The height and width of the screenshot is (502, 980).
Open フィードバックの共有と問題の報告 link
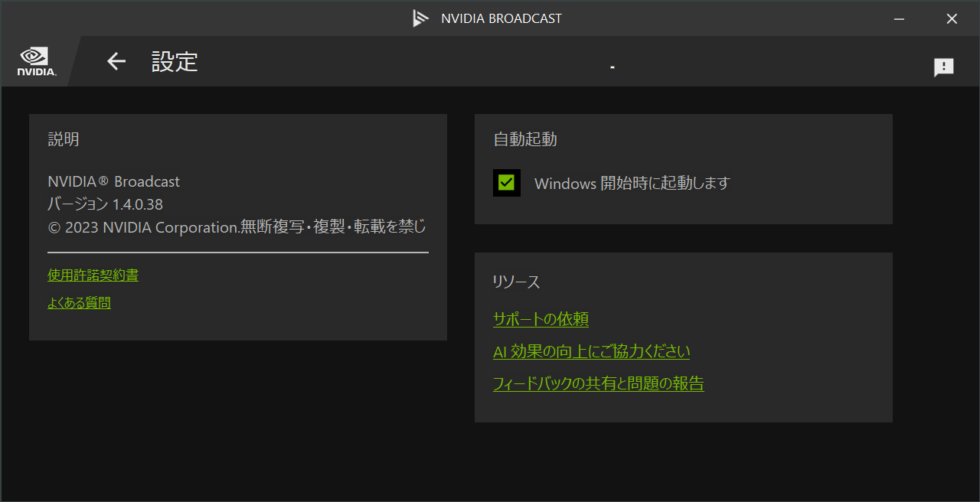pos(598,383)
